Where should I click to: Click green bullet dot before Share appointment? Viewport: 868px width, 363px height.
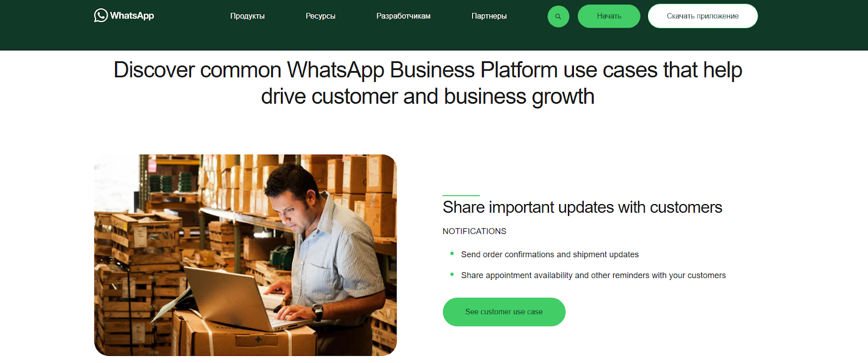tap(452, 275)
